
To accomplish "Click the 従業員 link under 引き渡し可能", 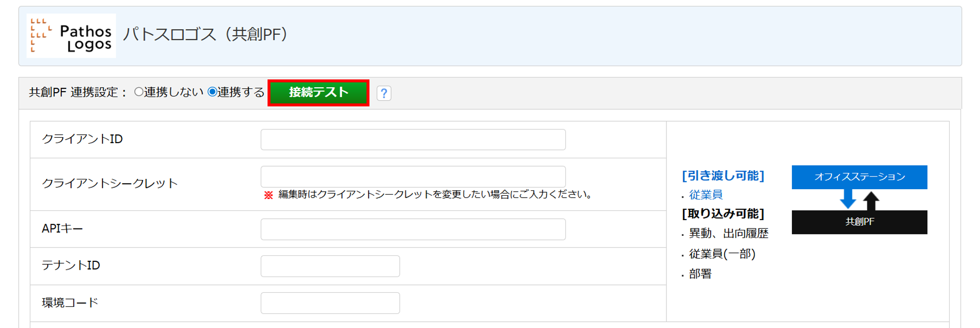I will pyautogui.click(x=706, y=195).
